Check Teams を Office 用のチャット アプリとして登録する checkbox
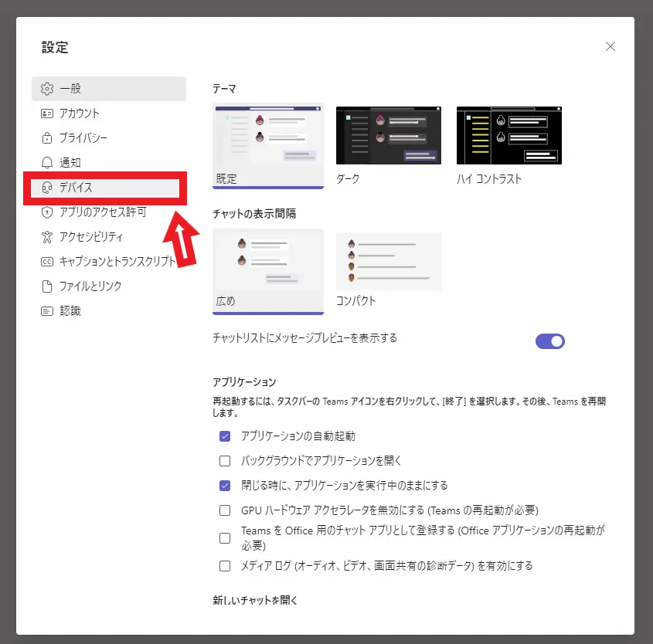653x644 pixels. click(225, 538)
